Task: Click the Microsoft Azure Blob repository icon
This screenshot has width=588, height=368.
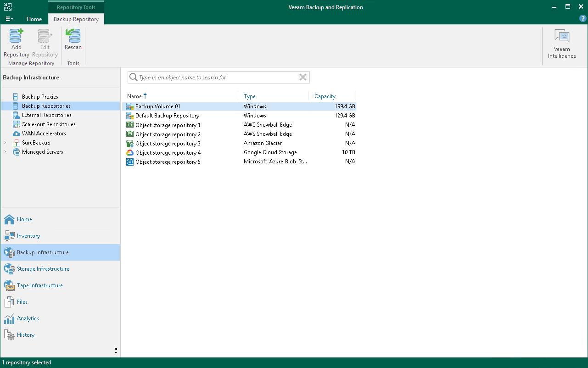Action: (x=130, y=162)
